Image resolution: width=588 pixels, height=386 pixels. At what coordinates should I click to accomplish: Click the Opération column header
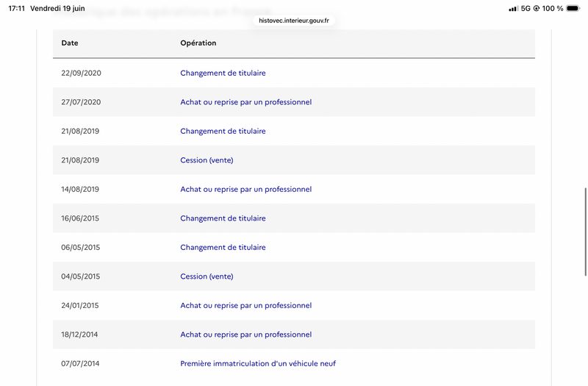(198, 43)
